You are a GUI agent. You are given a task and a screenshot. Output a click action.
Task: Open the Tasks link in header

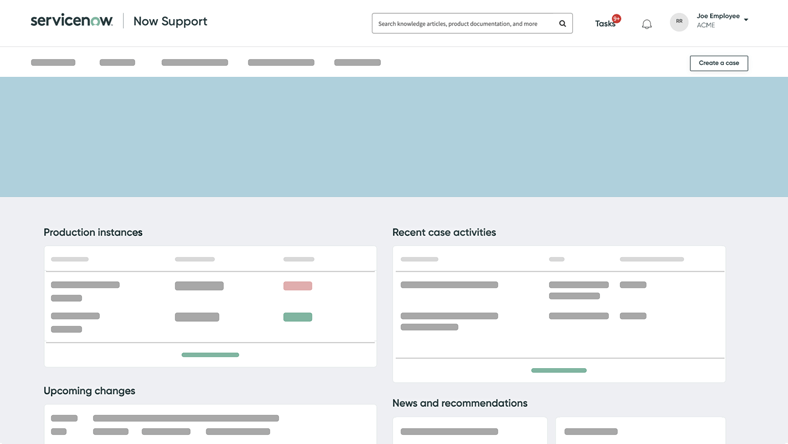pyautogui.click(x=604, y=24)
